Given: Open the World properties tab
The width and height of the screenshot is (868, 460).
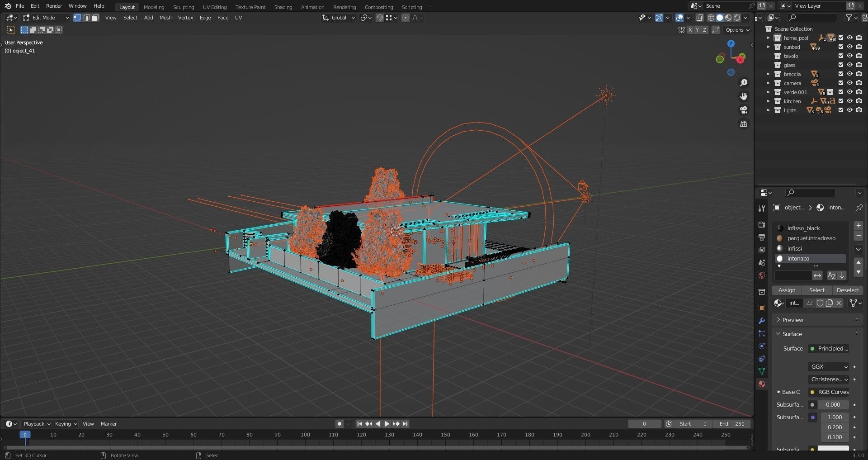Looking at the screenshot, I should (762, 275).
